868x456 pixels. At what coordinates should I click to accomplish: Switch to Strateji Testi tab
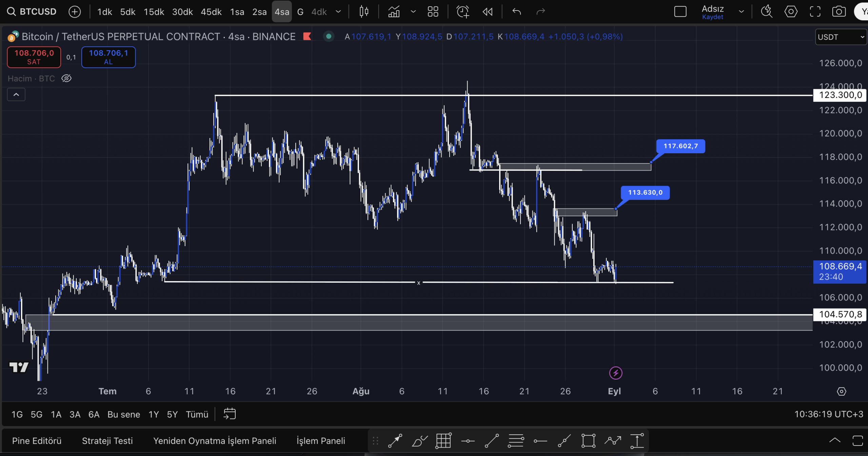(107, 441)
